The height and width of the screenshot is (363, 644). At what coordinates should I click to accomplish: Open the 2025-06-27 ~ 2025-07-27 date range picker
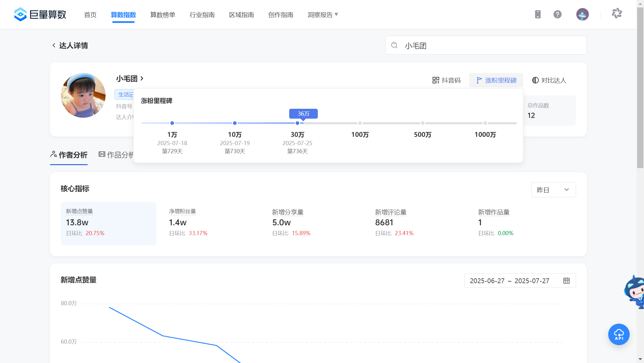(520, 281)
